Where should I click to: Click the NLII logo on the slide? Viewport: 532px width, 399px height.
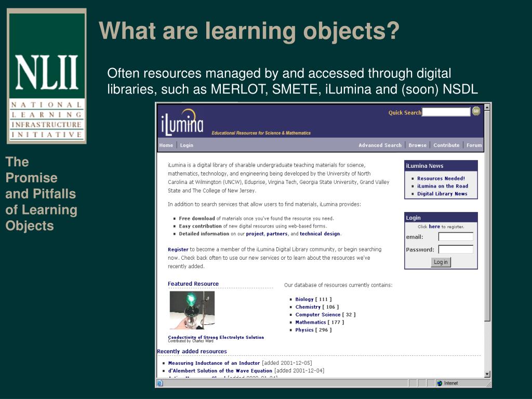click(47, 76)
